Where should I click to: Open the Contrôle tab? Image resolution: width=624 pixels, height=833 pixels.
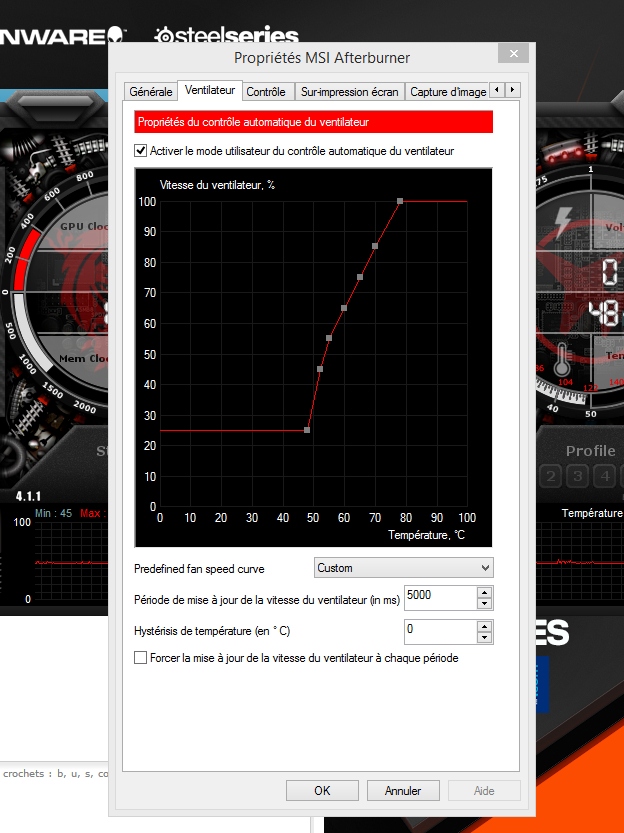click(266, 91)
